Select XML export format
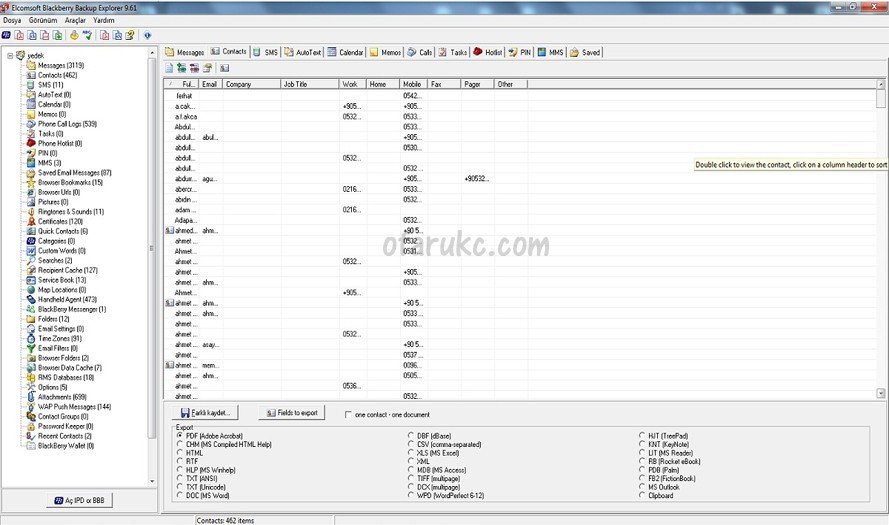This screenshot has width=889, height=525. click(410, 461)
